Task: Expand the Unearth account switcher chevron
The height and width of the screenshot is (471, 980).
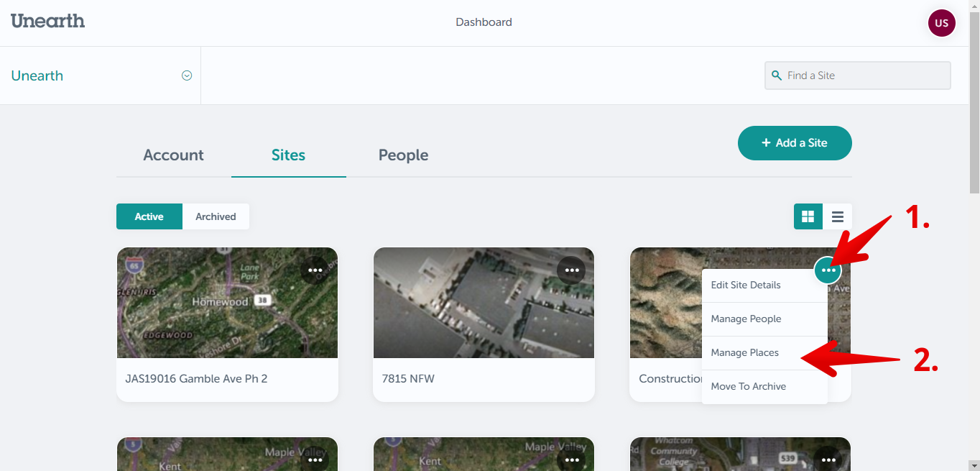Action: click(x=187, y=76)
